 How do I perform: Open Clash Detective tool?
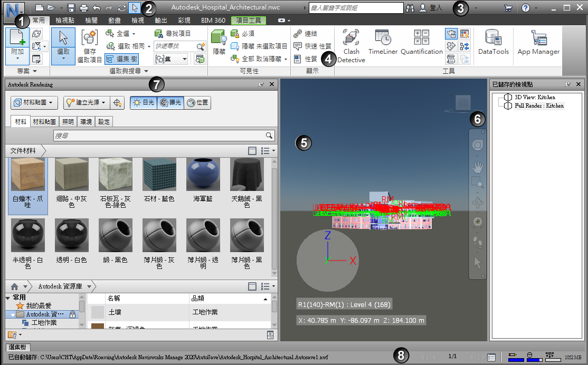pos(351,46)
